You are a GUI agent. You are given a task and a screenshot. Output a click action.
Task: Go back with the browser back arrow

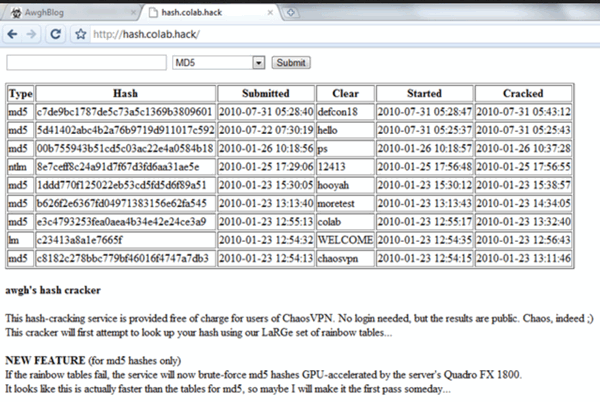(12, 34)
